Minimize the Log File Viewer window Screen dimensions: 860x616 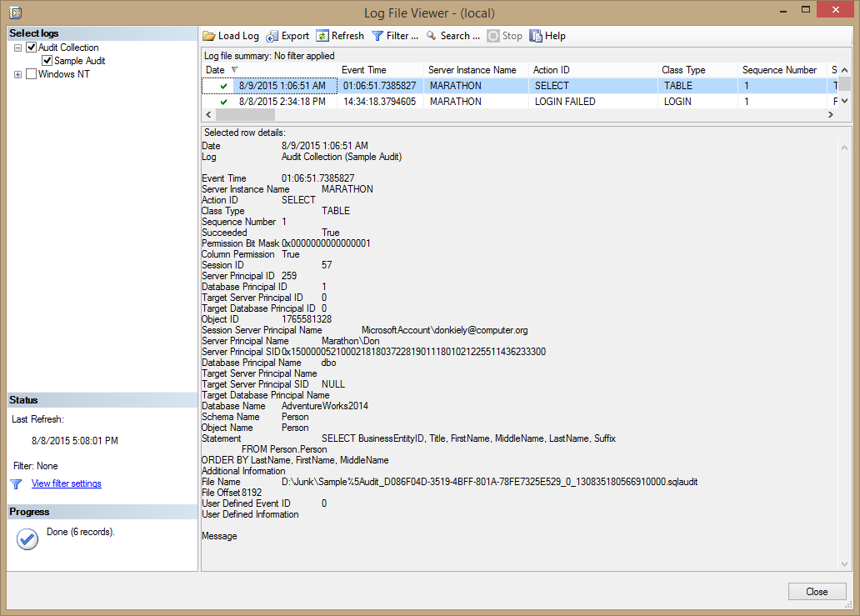[x=783, y=11]
